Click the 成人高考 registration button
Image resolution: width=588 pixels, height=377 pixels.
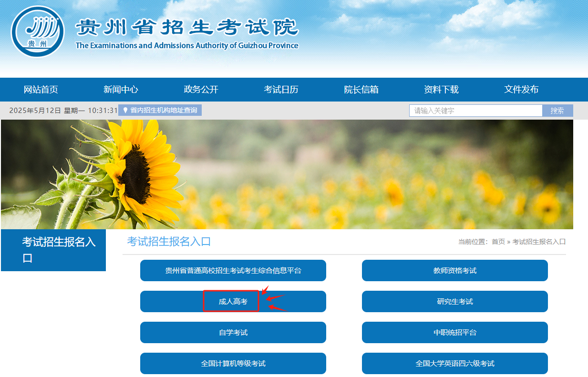click(x=232, y=301)
